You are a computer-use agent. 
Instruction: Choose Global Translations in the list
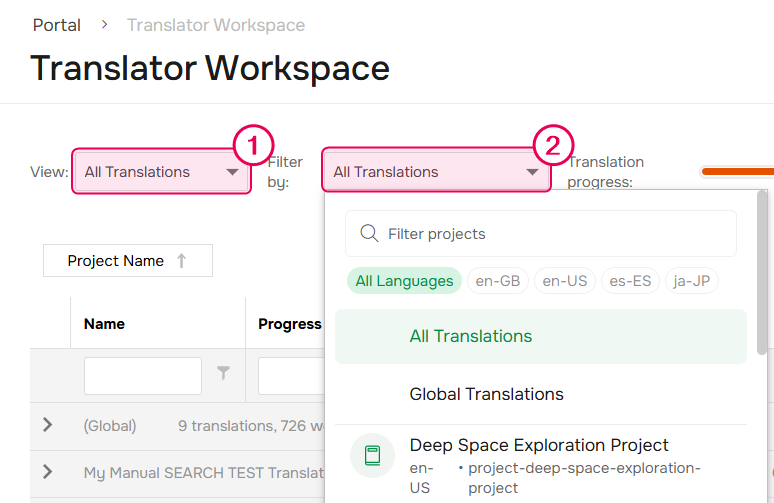pyautogui.click(x=541, y=394)
